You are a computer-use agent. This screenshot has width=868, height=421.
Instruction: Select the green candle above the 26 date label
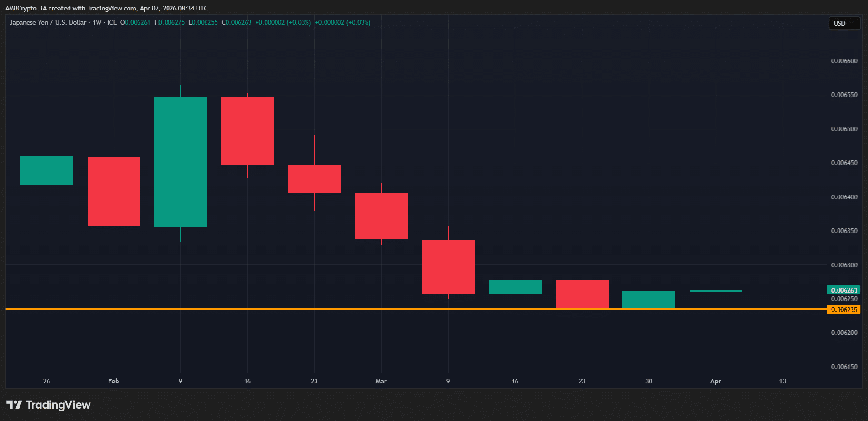(x=47, y=170)
